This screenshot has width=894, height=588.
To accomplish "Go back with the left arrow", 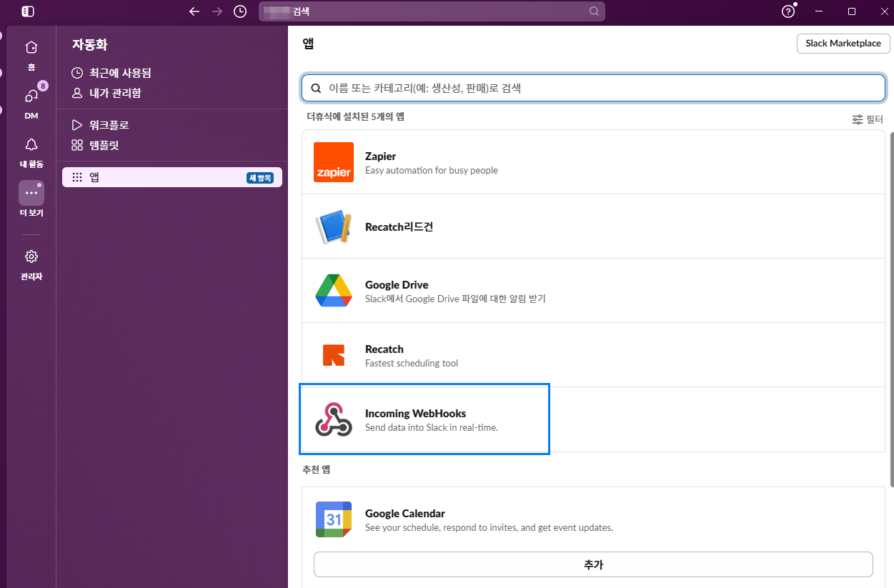I will tap(194, 11).
